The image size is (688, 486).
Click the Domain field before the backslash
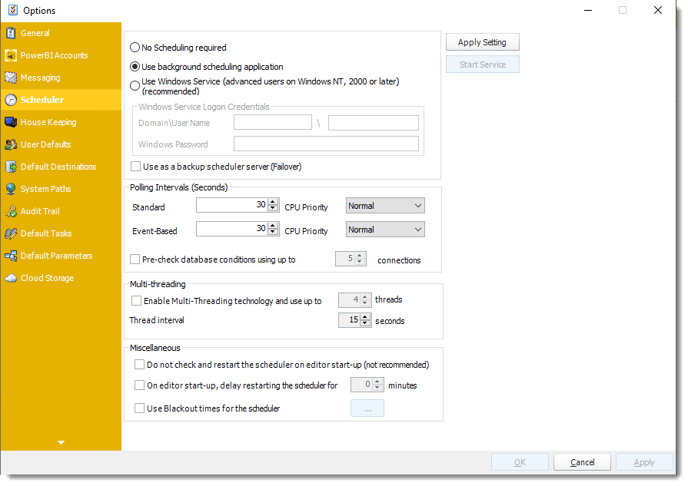[273, 122]
